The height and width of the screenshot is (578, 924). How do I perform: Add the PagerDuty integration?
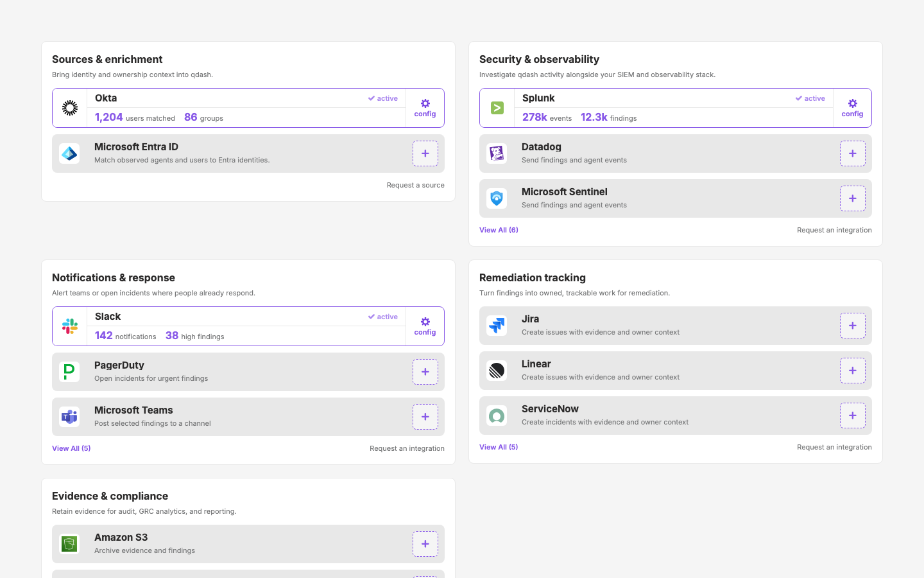tap(425, 372)
